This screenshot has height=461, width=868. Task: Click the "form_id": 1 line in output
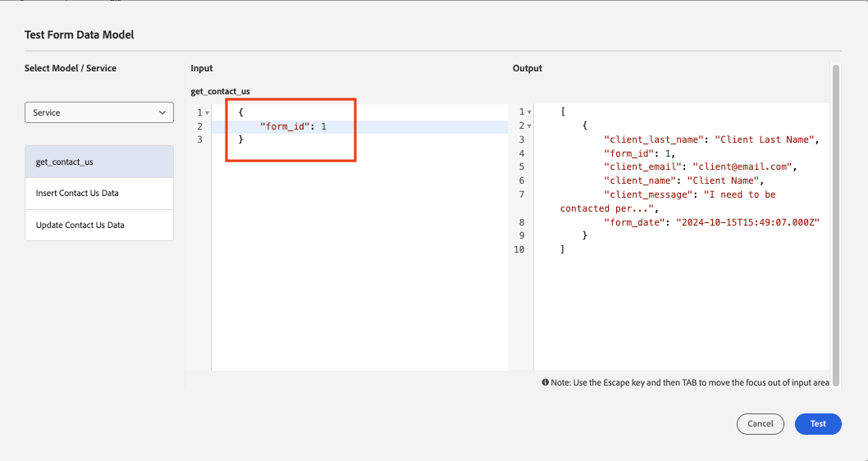pos(640,154)
